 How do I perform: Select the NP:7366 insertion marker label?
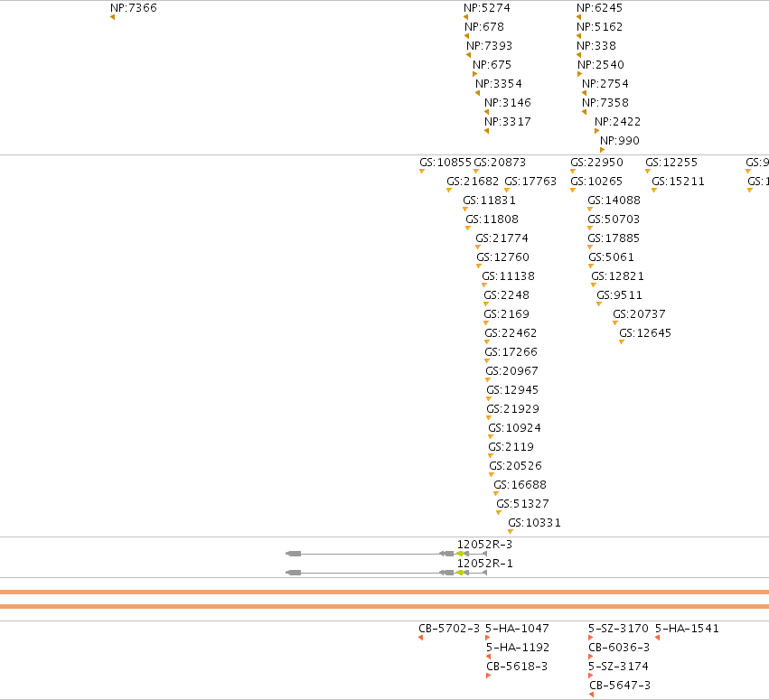coord(134,8)
